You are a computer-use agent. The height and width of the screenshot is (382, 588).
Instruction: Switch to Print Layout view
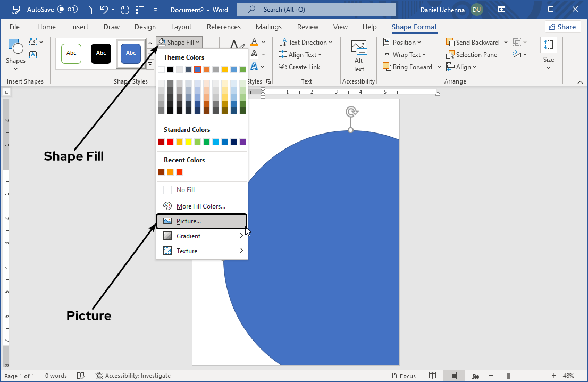tap(453, 376)
